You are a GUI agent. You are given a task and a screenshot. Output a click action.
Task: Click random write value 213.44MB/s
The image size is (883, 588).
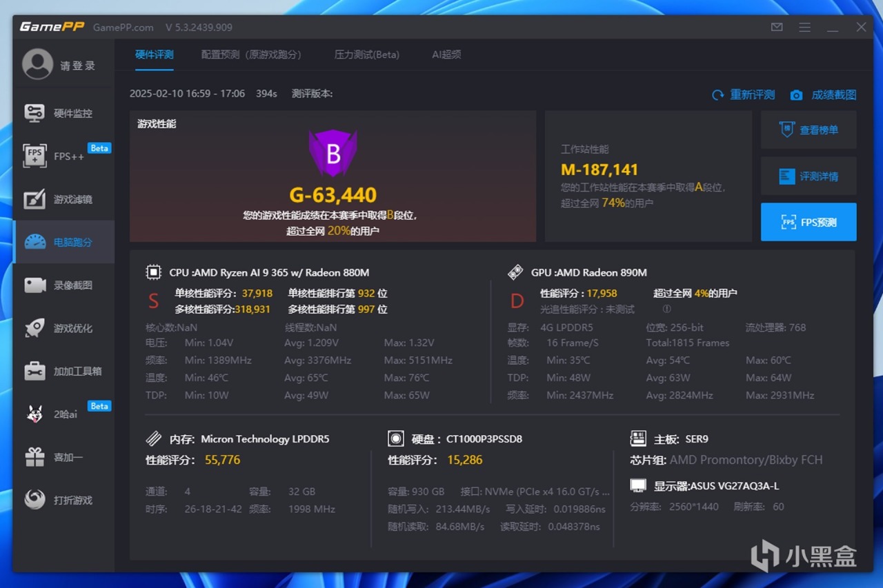(463, 509)
